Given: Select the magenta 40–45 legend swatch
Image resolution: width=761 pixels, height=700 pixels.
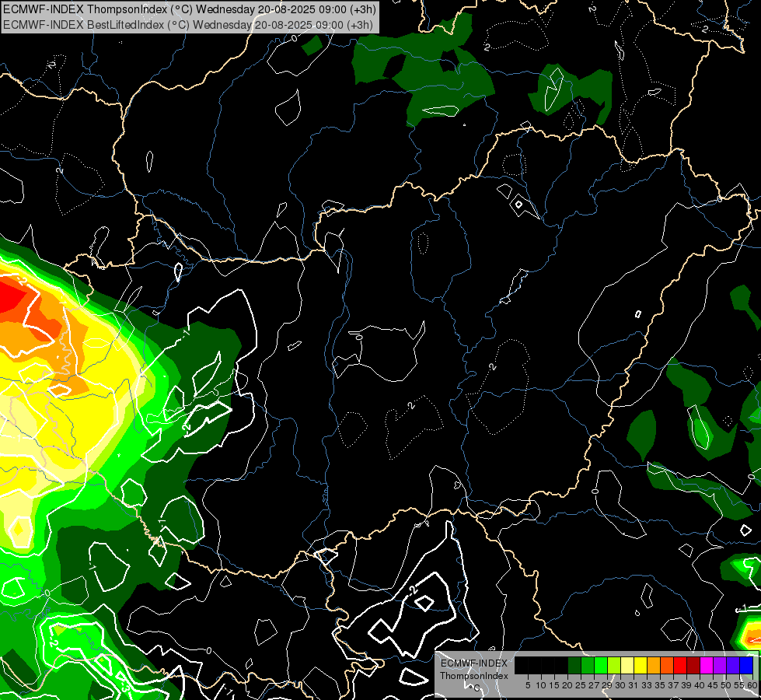Looking at the screenshot, I should click(707, 665).
